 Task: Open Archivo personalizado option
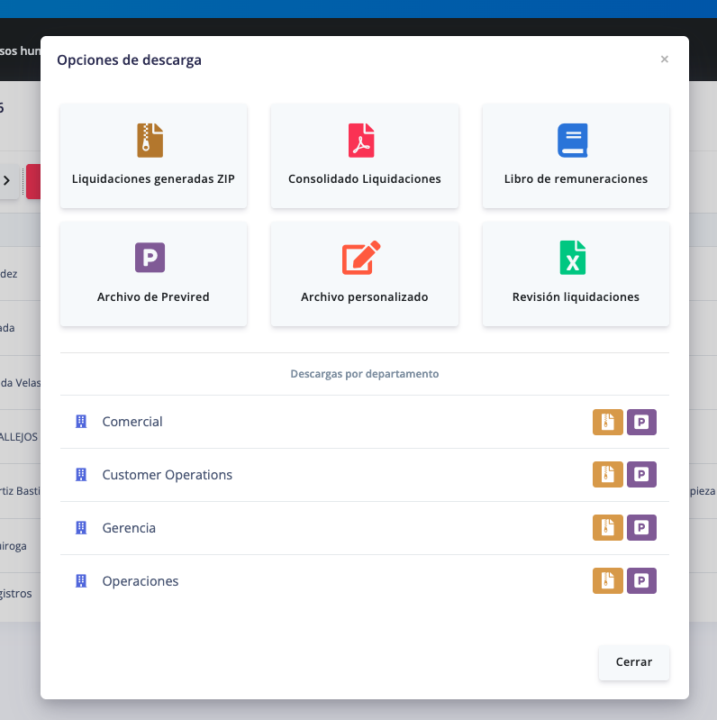[x=365, y=274]
